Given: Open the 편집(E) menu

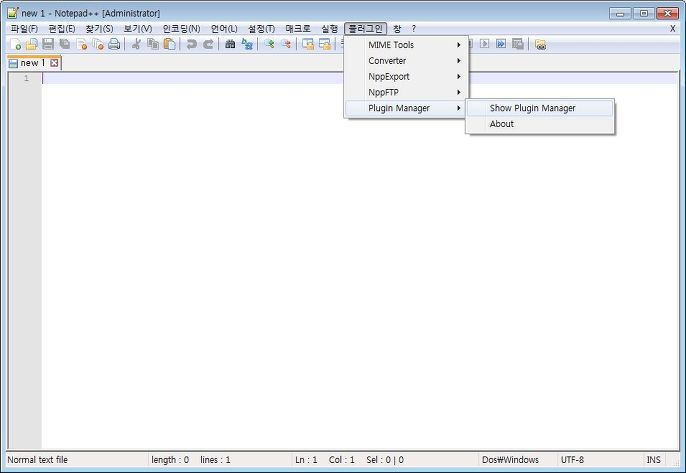Looking at the screenshot, I should (62, 29).
